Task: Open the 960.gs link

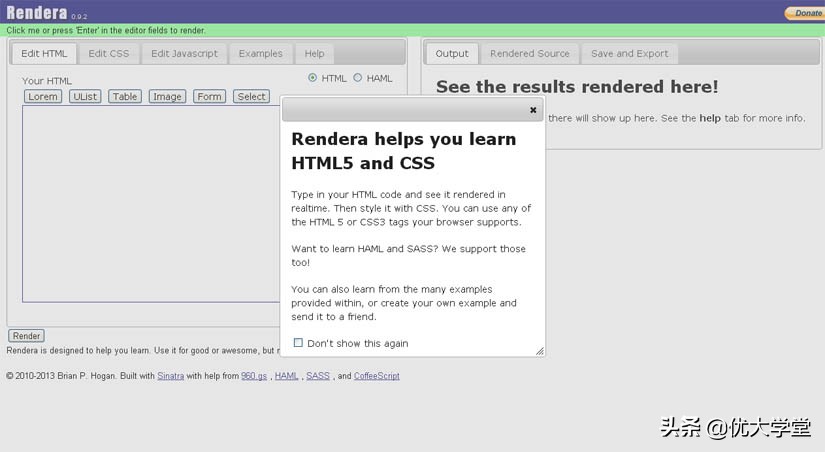Action: tap(254, 376)
